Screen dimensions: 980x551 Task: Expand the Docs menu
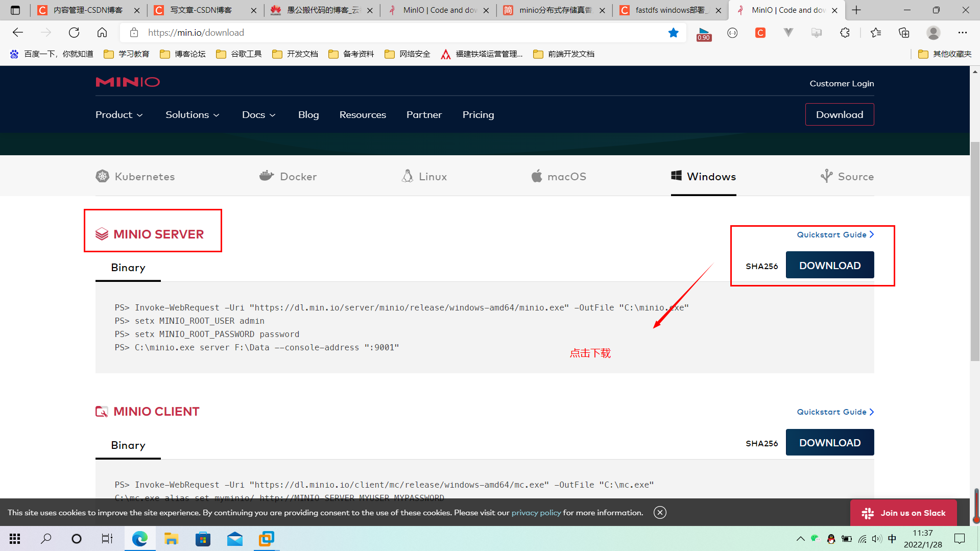coord(259,115)
